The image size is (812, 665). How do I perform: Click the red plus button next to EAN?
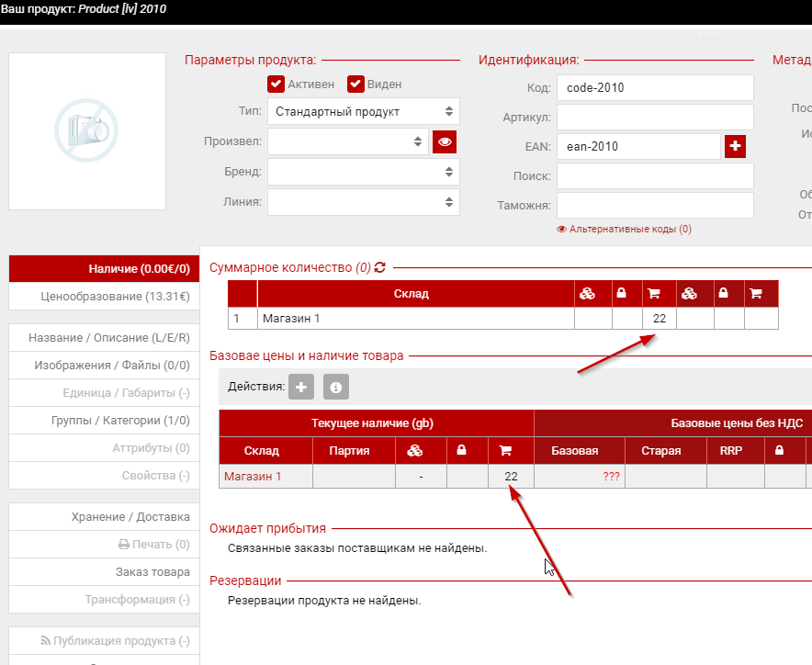735,146
